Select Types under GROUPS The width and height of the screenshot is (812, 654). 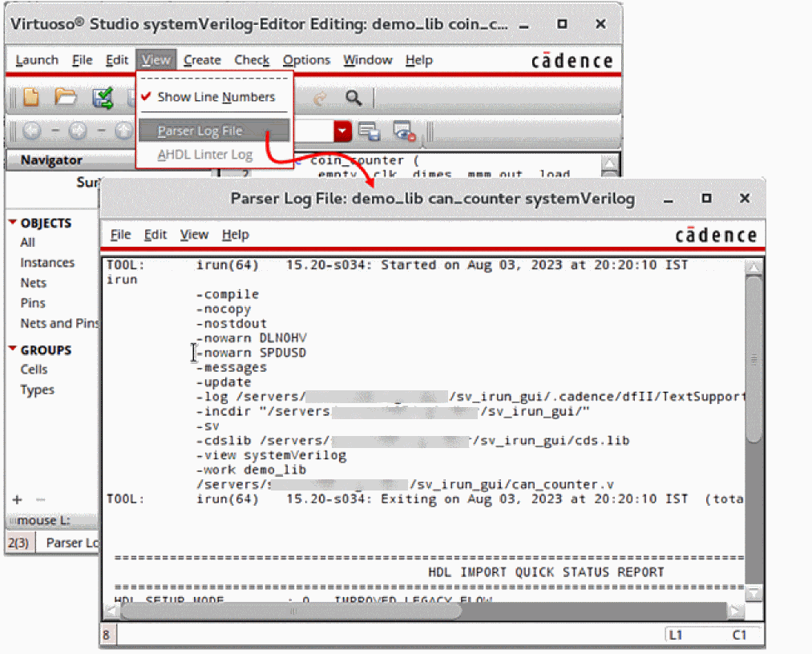pos(37,390)
